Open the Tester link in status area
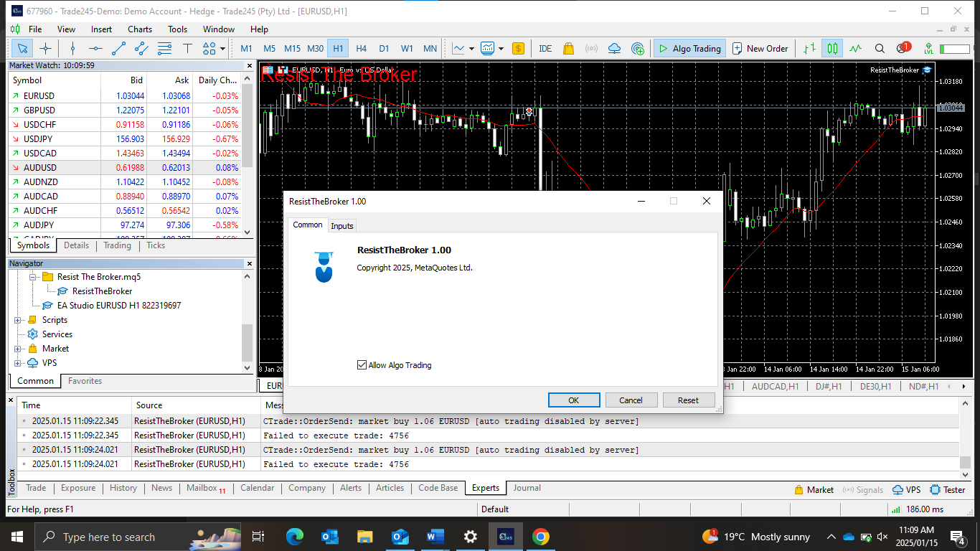Image resolution: width=980 pixels, height=551 pixels. (x=948, y=490)
